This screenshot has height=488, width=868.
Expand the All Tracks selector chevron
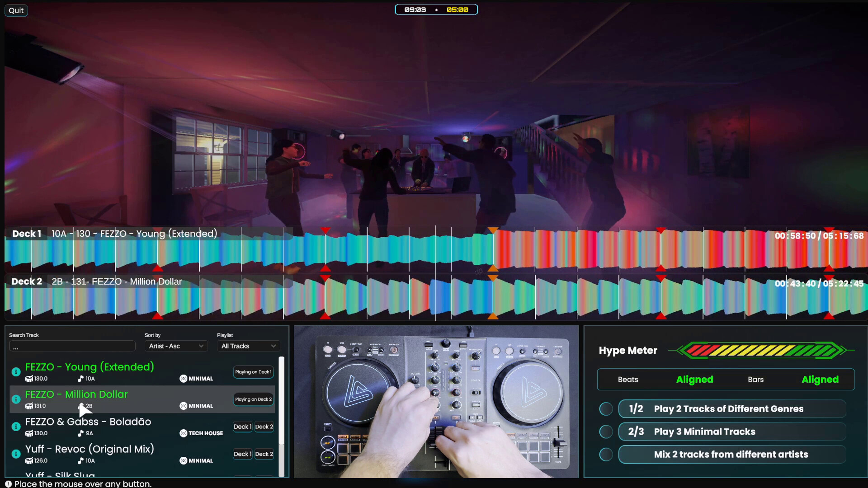[273, 346]
